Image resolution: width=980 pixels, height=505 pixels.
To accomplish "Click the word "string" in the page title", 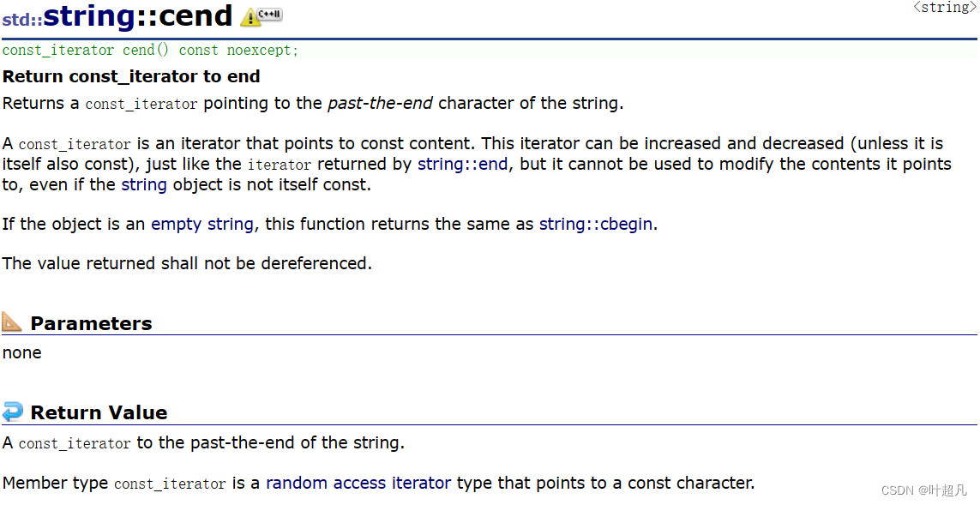I will pos(89,15).
